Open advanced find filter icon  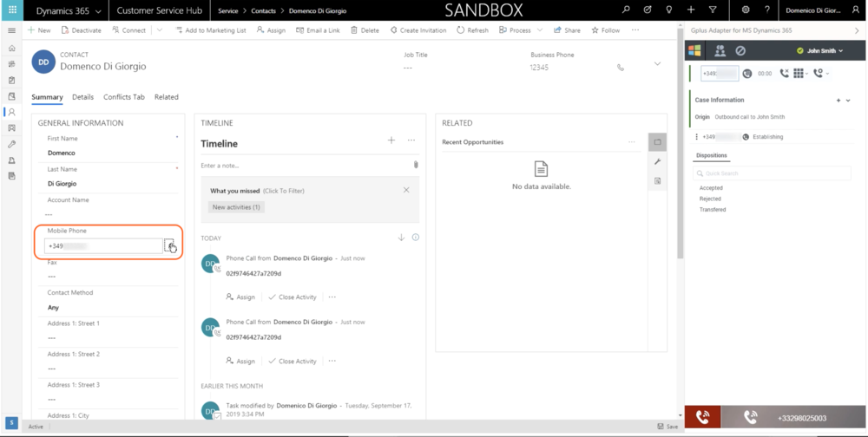[713, 10]
